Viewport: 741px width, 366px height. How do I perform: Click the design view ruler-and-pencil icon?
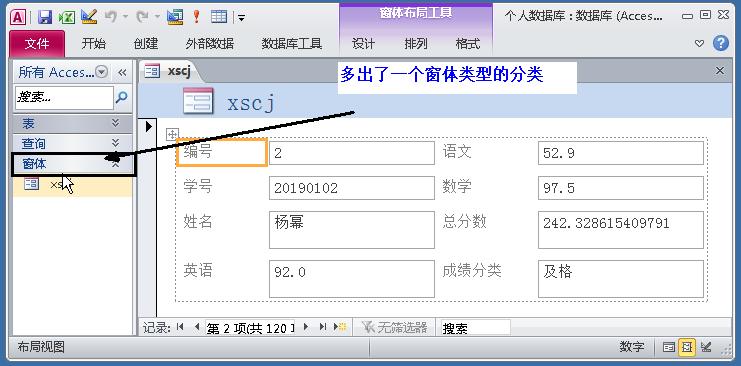click(x=89, y=17)
